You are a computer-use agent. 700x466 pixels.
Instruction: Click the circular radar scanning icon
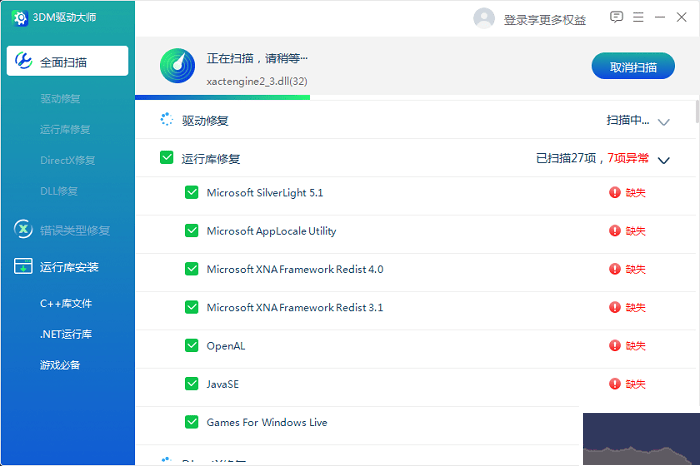tap(177, 67)
